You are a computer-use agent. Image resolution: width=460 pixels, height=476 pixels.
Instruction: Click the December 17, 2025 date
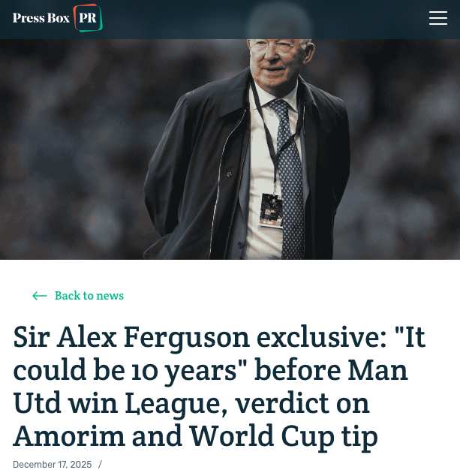[52, 465]
